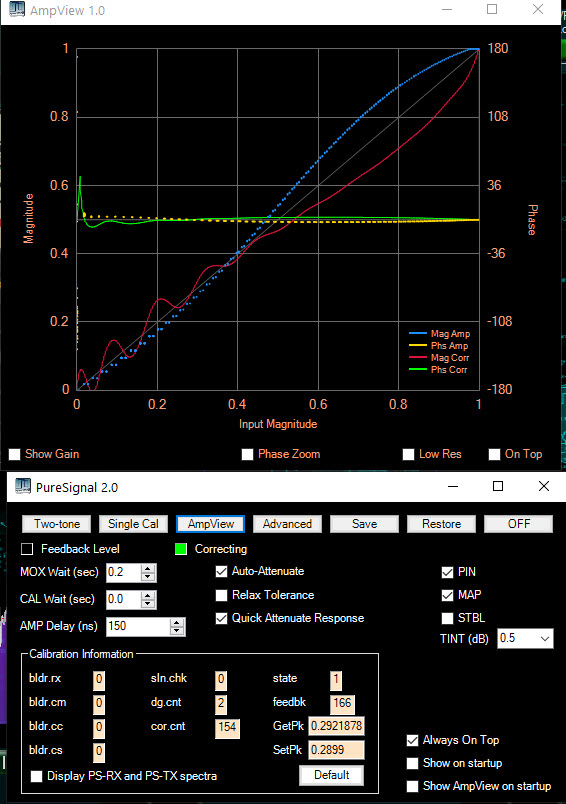The image size is (566, 804).
Task: Click the AMP Delay value field
Action: click(138, 627)
